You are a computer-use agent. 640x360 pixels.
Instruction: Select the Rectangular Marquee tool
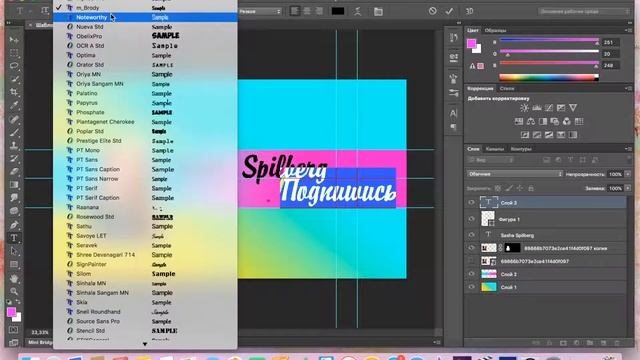tap(14, 53)
